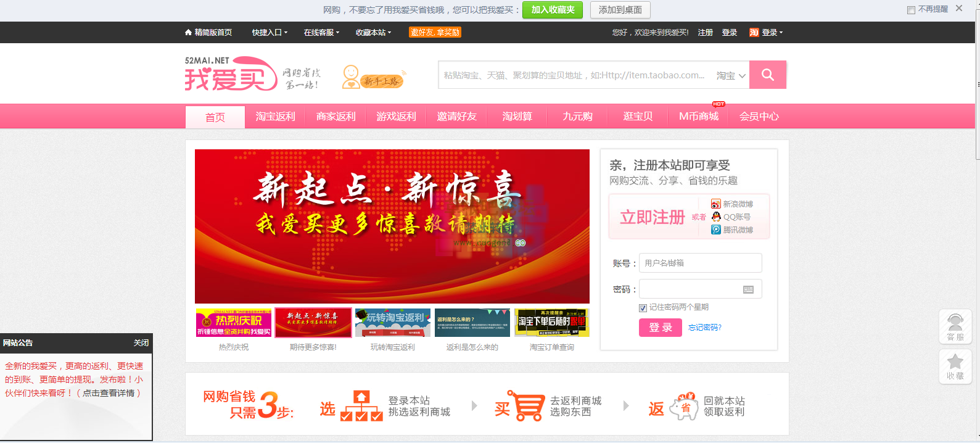
Task: Sign in with the QQ penguin icon
Action: [x=716, y=217]
